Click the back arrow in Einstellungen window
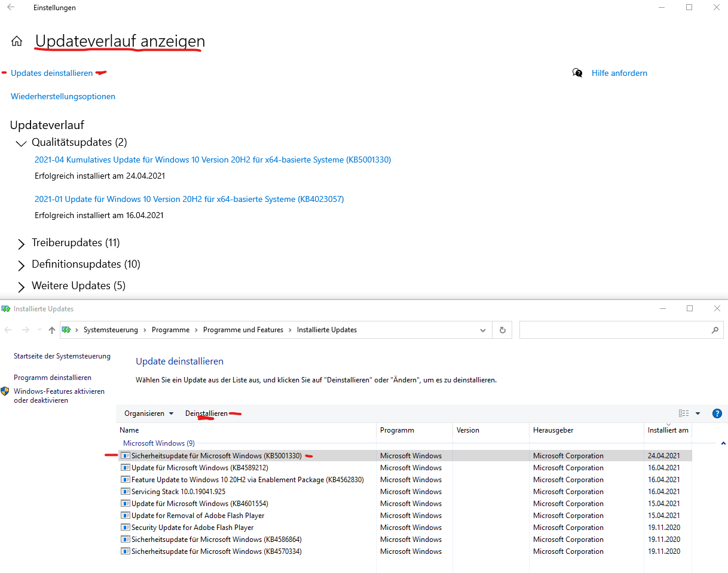 11,7
